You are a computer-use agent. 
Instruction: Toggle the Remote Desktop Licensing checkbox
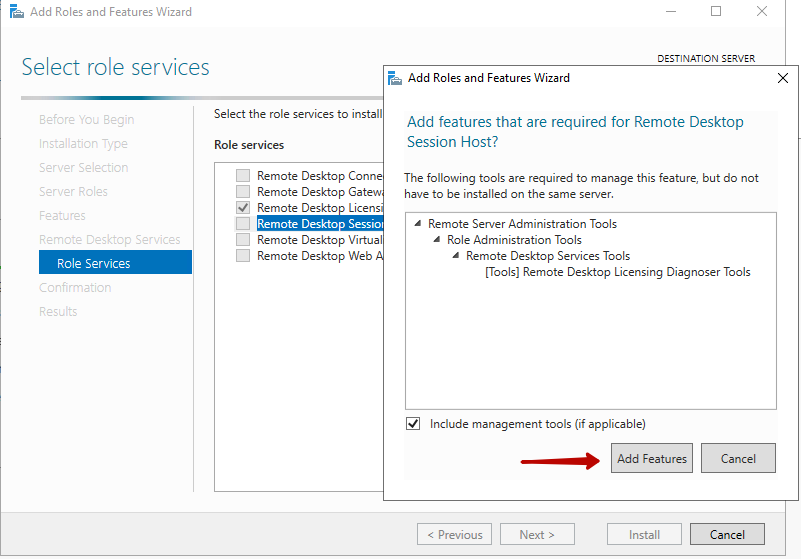coord(243,208)
